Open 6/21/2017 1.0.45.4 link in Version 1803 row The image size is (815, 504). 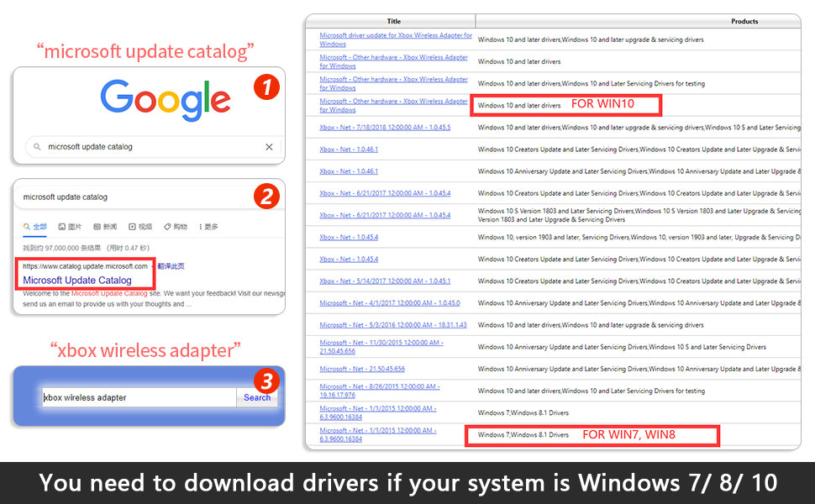(x=385, y=215)
